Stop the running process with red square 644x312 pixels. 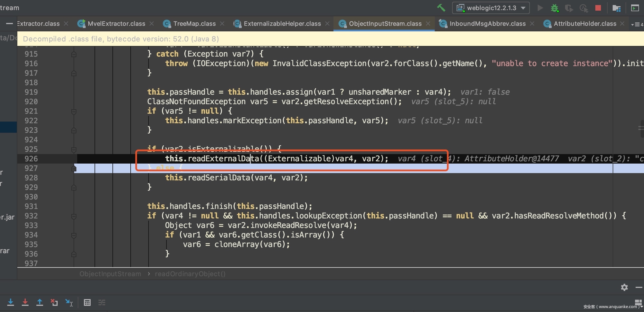598,8
